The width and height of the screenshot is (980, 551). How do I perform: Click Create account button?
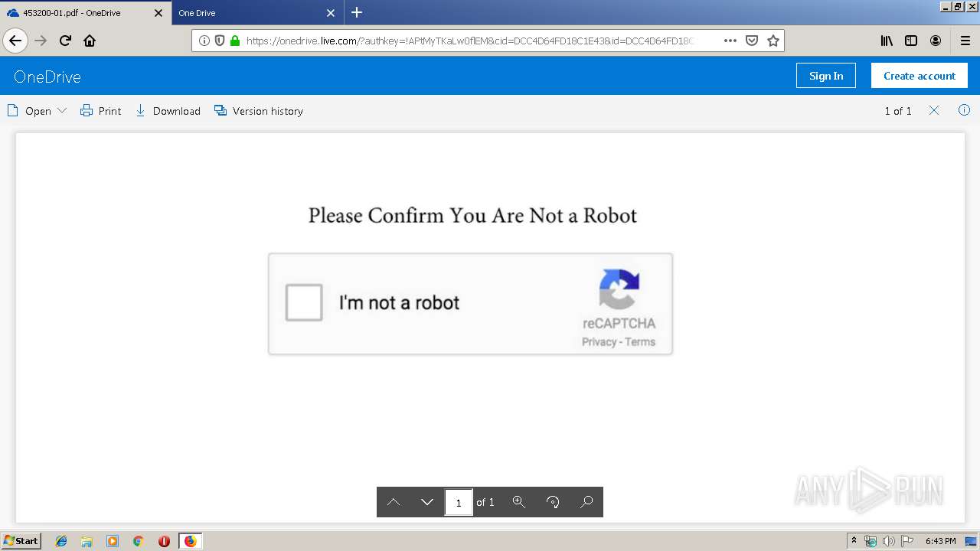tap(920, 76)
